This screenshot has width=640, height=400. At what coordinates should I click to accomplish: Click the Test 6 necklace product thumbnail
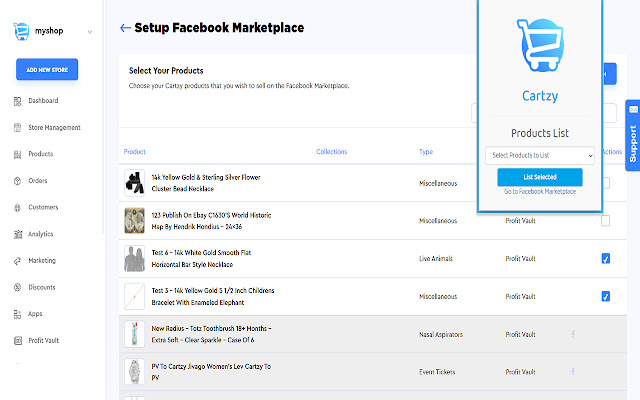pyautogui.click(x=134, y=258)
